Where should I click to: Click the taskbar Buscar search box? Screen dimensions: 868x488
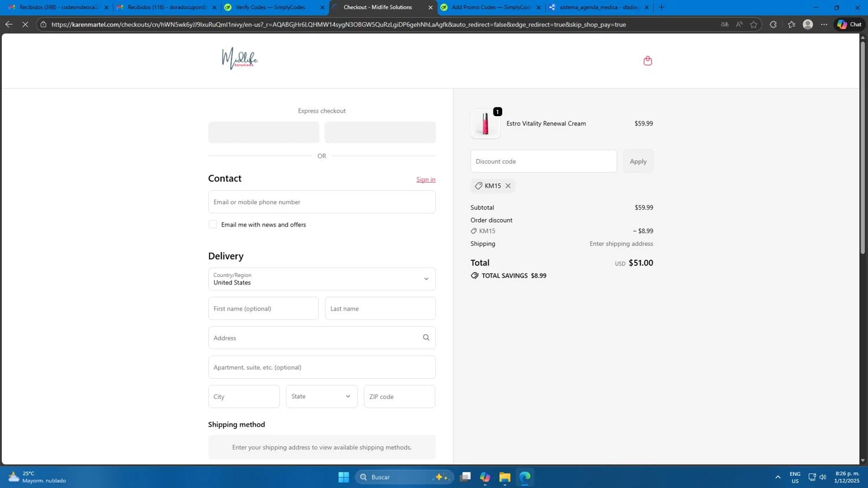point(404,477)
